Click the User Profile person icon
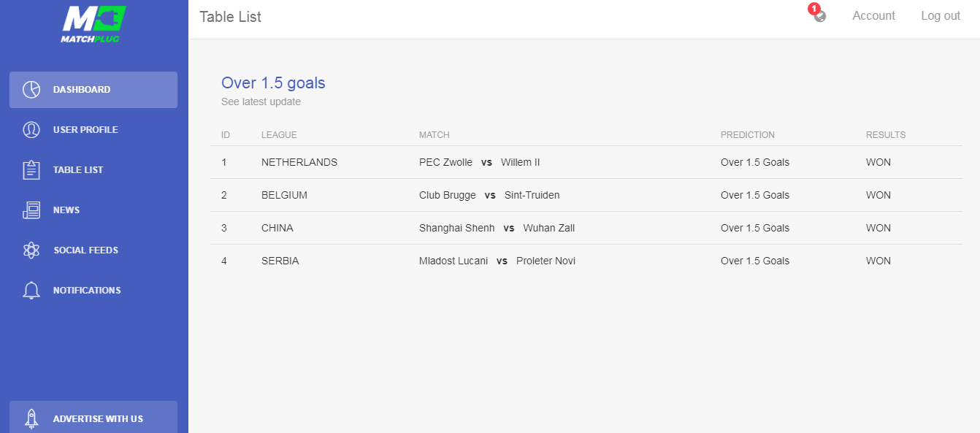Image resolution: width=980 pixels, height=433 pixels. point(31,130)
